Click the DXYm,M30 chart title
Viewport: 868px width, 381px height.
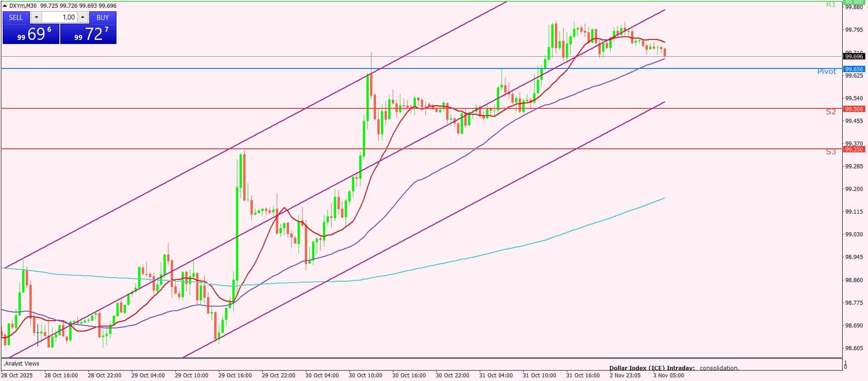click(x=23, y=6)
